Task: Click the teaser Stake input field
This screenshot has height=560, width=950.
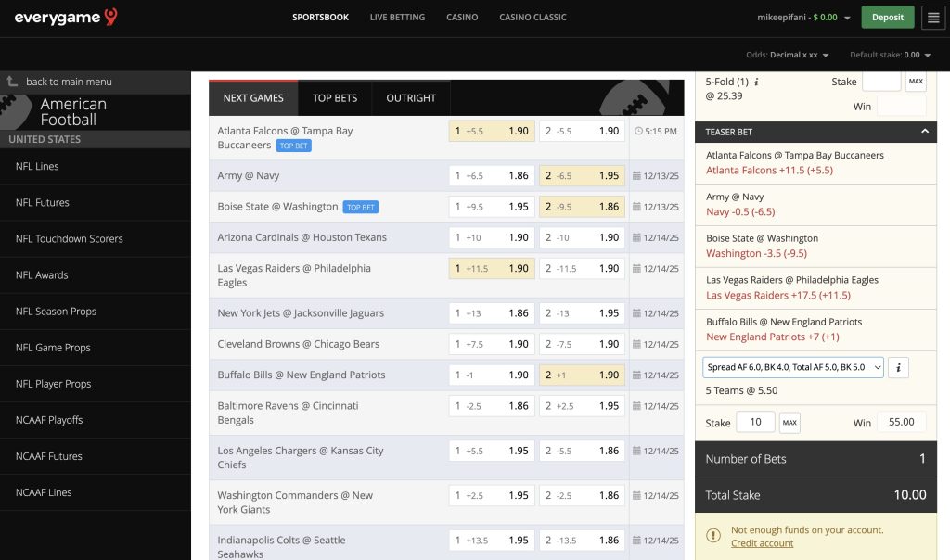Action: click(x=755, y=422)
